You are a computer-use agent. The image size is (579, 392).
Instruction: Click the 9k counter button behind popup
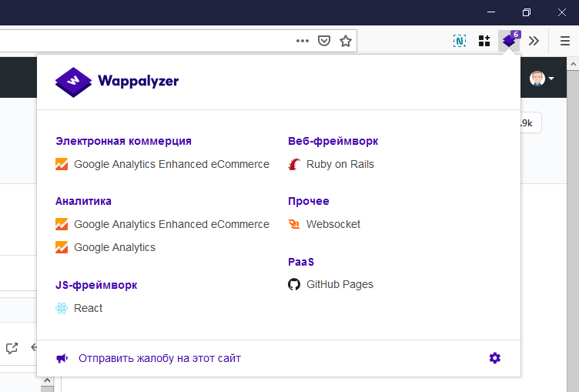click(530, 123)
